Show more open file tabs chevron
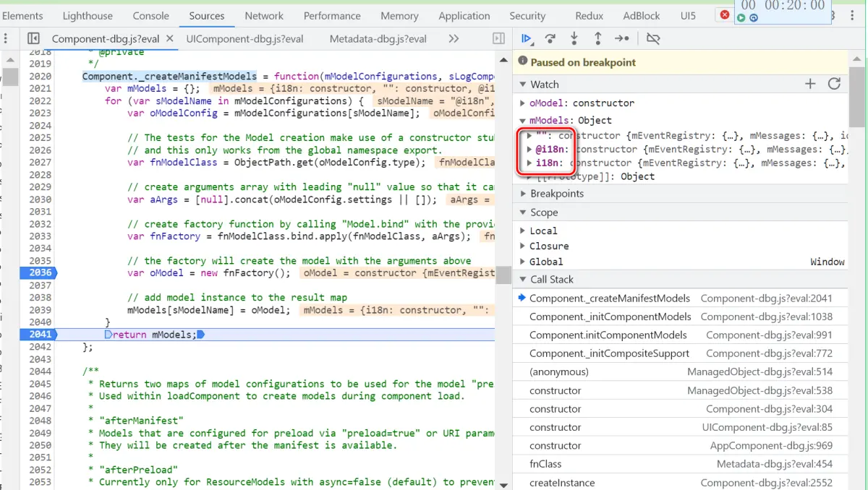Screen dimensions: 868x490 [x=454, y=39]
